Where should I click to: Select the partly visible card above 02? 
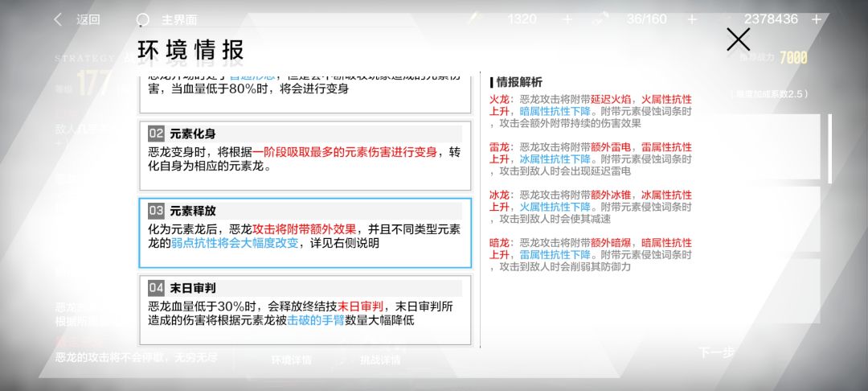coord(305,94)
